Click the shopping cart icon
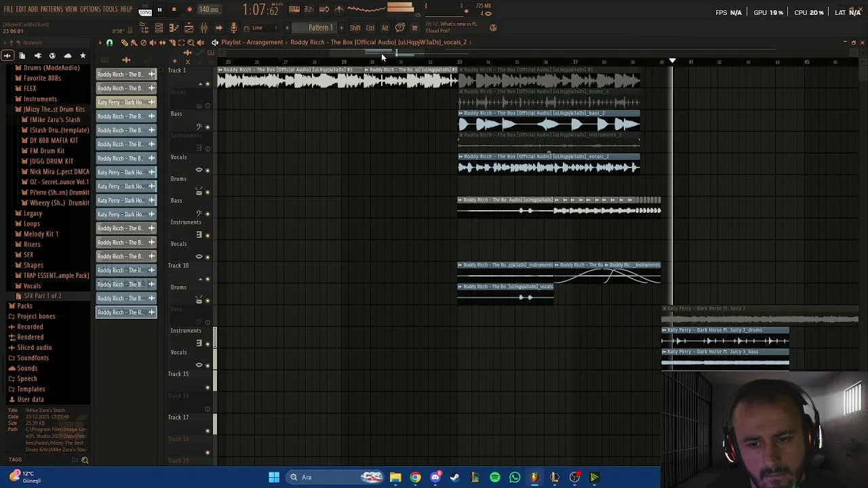Viewport: 868px width, 488px height. click(414, 28)
